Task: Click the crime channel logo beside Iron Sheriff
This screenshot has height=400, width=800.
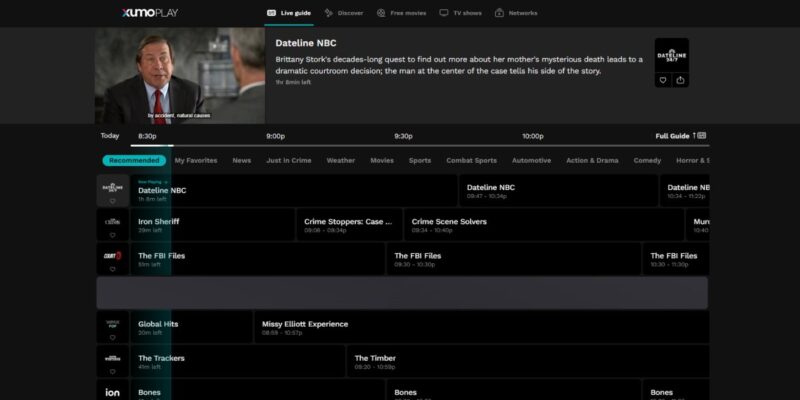Action: pos(113,221)
